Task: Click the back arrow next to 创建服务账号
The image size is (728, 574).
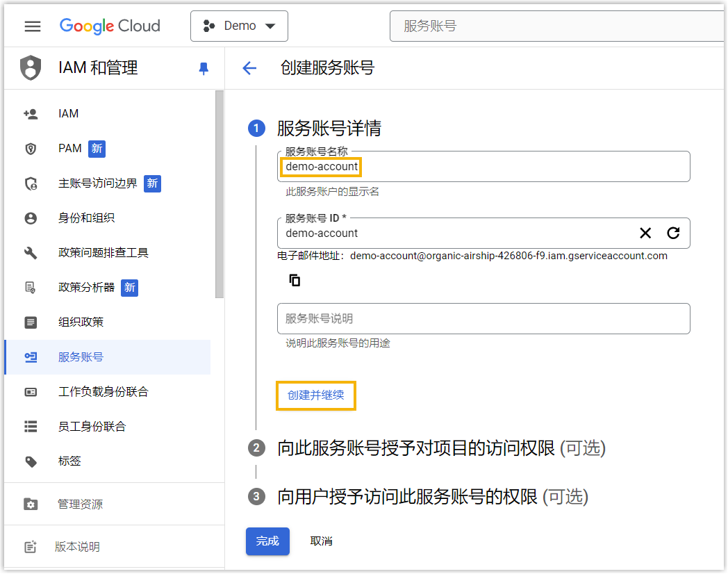Action: [x=249, y=68]
